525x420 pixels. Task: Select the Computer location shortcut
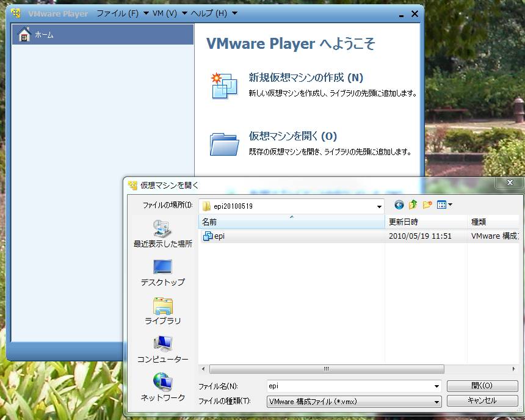(x=163, y=349)
